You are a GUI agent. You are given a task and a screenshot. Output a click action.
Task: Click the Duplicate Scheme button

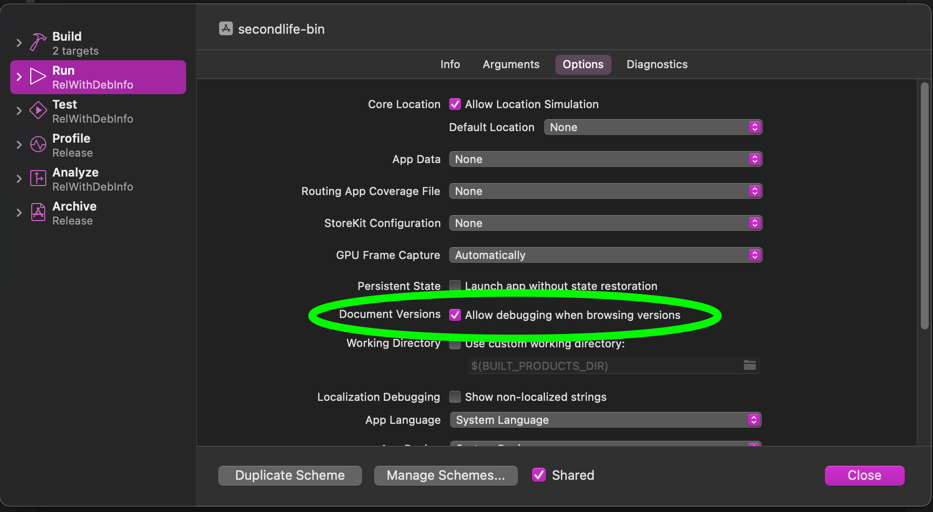pyautogui.click(x=289, y=475)
